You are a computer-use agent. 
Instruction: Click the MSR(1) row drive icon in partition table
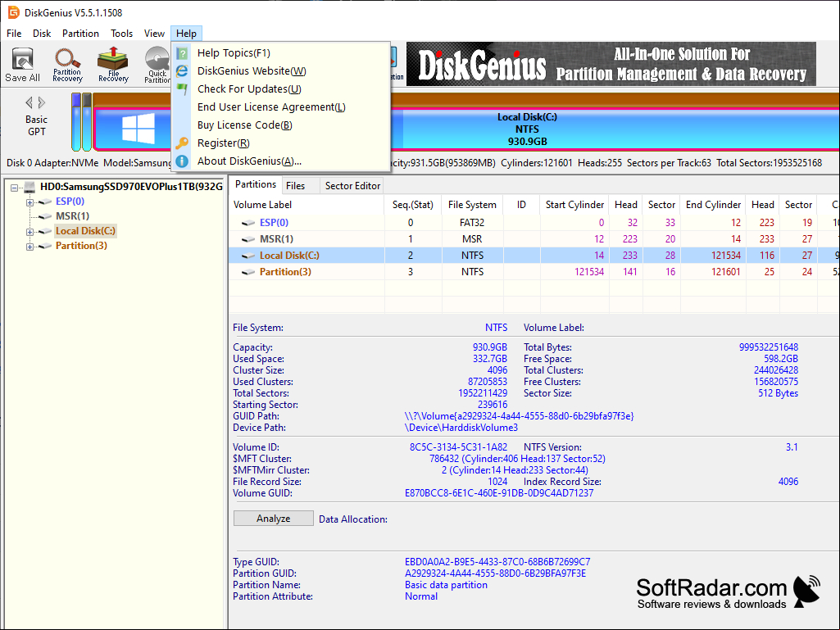(x=248, y=239)
